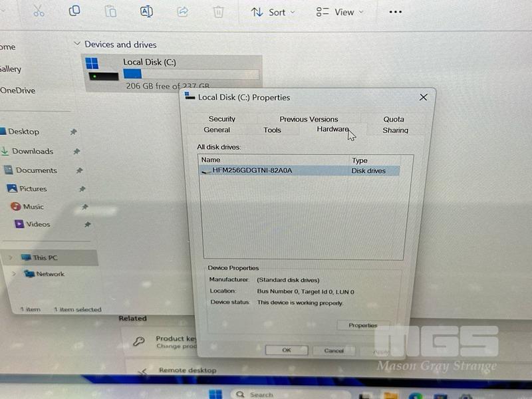Viewport: 532px width, 399px height.
Task: Expand the This PC tree node
Action: (x=11, y=257)
